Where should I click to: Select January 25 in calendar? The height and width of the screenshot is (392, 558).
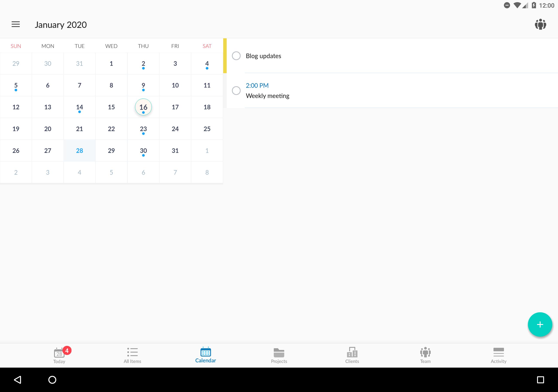point(207,129)
